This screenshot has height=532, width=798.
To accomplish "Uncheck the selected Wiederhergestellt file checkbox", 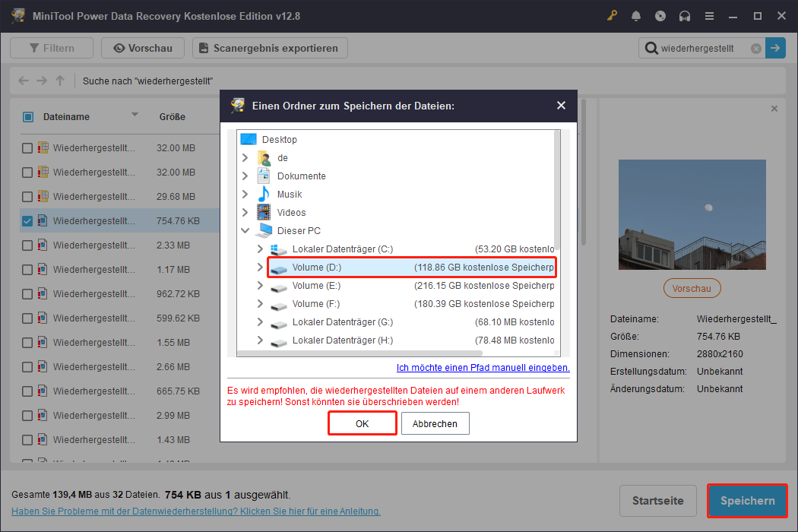I will coord(26,220).
